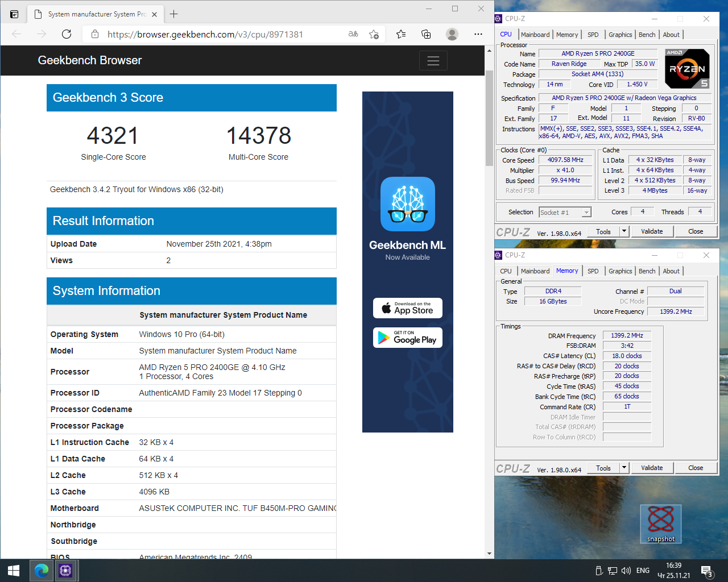Click Validate in lower CPU-Z window
The height and width of the screenshot is (582, 728).
652,468
